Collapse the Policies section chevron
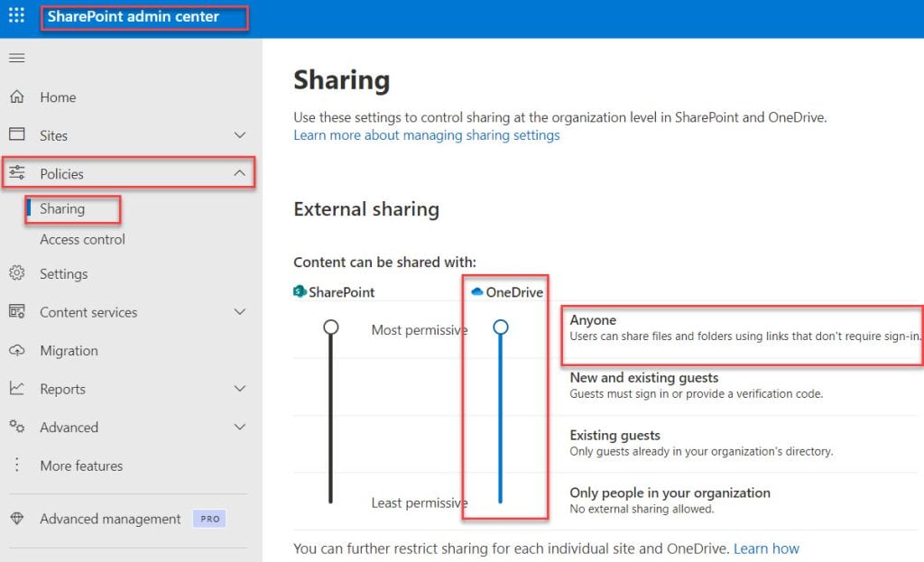This screenshot has height=562, width=924. pos(239,173)
